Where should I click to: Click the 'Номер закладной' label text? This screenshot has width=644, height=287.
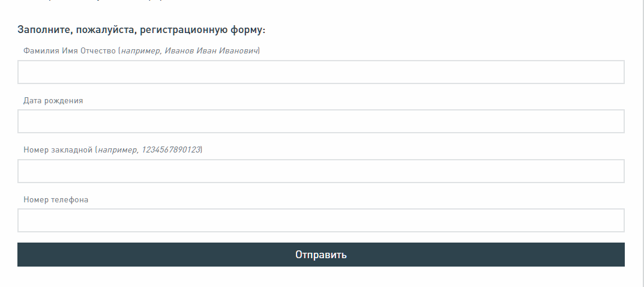[x=58, y=150]
